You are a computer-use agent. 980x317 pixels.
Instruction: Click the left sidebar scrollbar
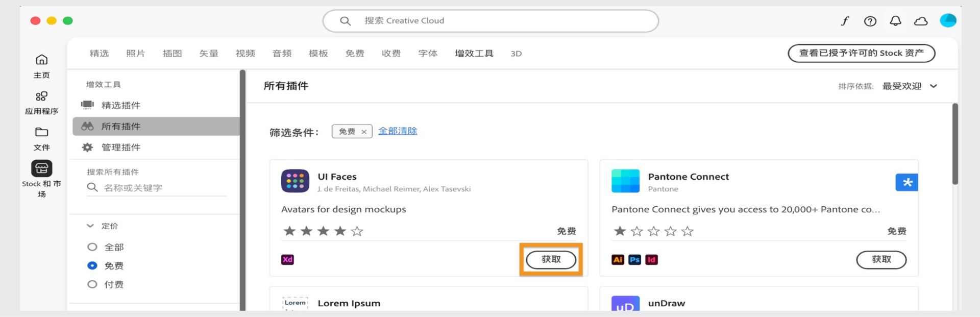[x=242, y=190]
